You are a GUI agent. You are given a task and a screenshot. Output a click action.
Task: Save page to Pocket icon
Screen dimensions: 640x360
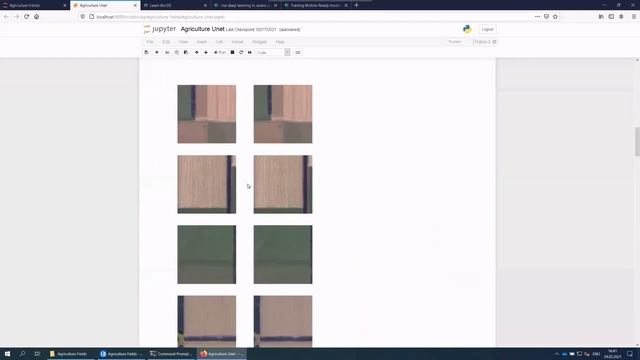pos(546,17)
